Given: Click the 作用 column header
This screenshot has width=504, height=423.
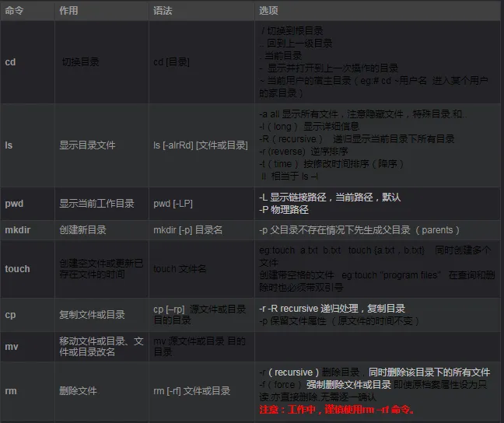Looking at the screenshot, I should [x=102, y=11].
